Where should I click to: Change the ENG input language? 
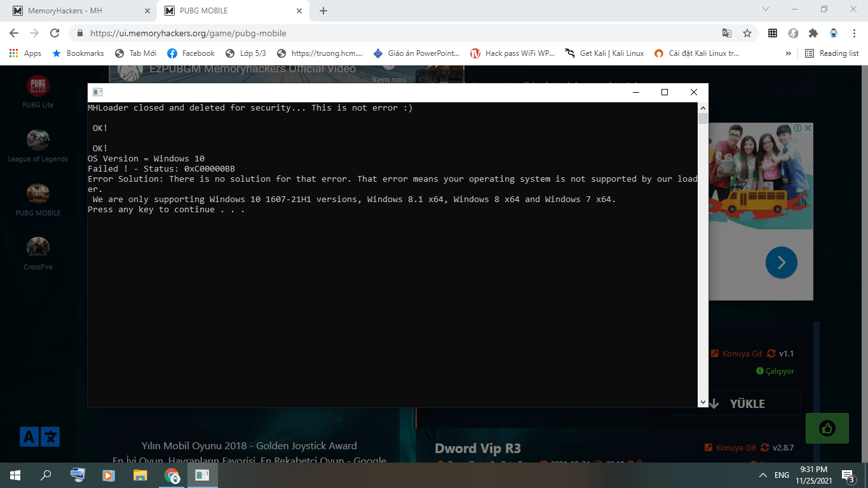tap(782, 475)
